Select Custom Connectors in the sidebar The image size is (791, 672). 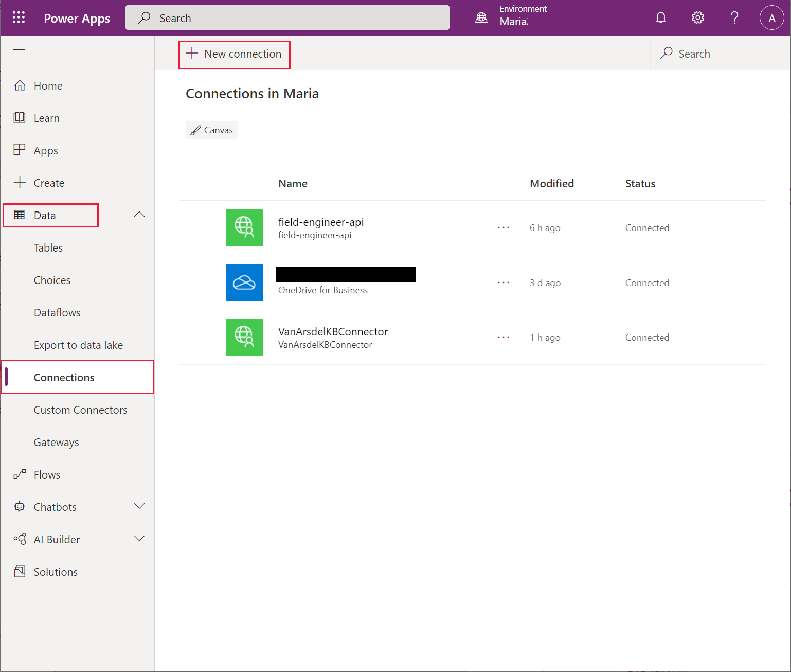click(x=80, y=410)
